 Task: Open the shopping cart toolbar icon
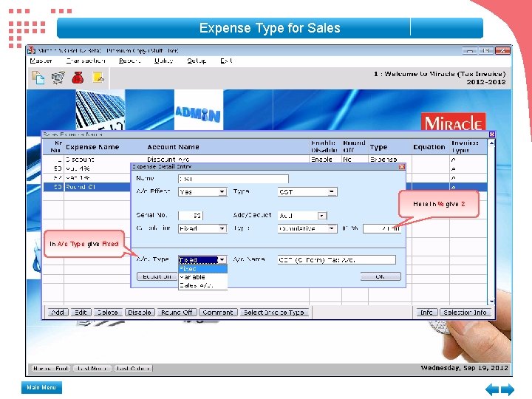[58, 78]
